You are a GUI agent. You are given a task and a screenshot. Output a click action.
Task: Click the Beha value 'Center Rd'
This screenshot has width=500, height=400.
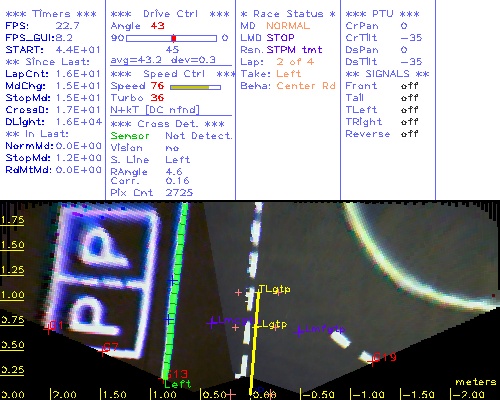coord(306,86)
